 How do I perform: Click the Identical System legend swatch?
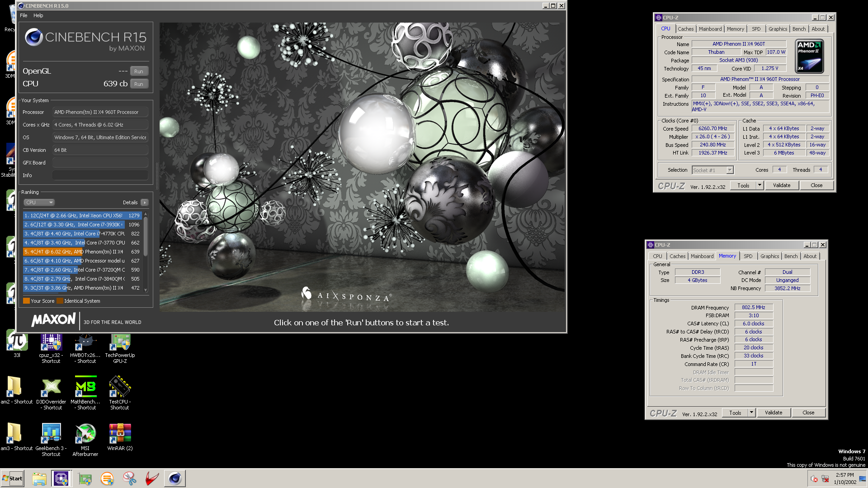(x=60, y=301)
